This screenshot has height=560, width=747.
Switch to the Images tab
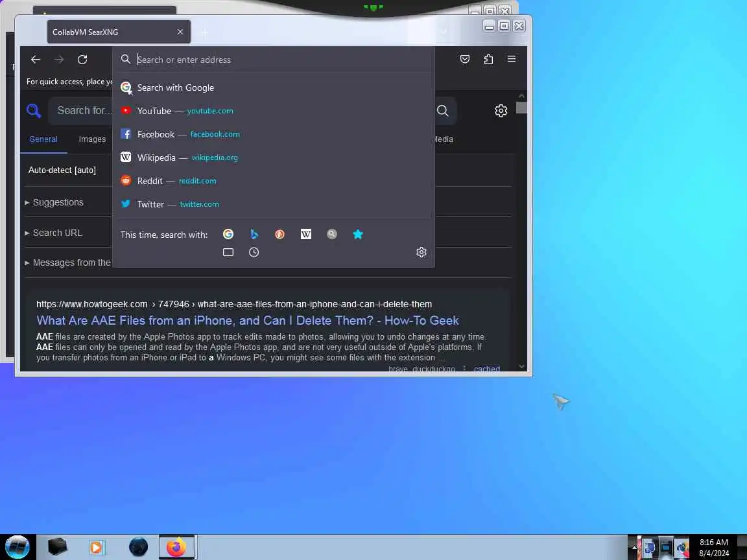coord(93,139)
